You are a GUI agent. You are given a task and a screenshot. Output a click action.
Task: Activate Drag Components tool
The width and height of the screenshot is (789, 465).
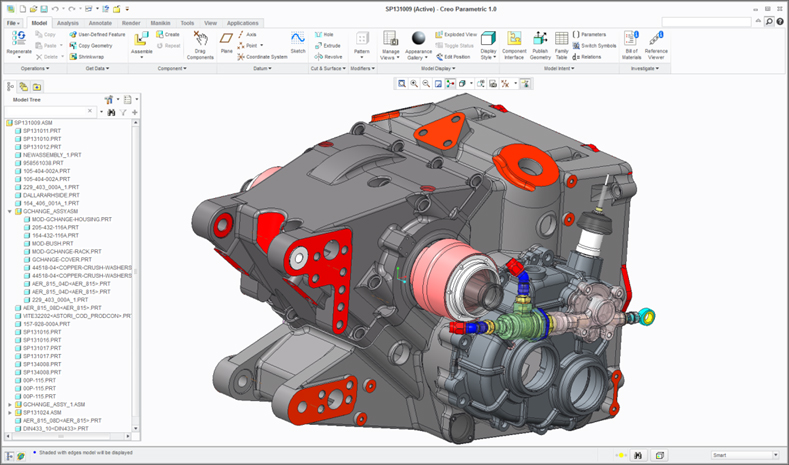pyautogui.click(x=200, y=39)
